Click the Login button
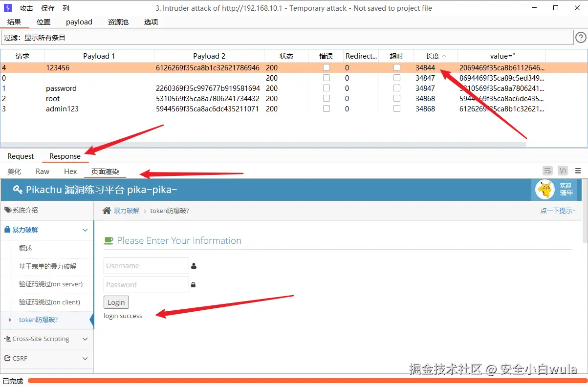Viewport: 588px width, 387px height. tap(116, 302)
